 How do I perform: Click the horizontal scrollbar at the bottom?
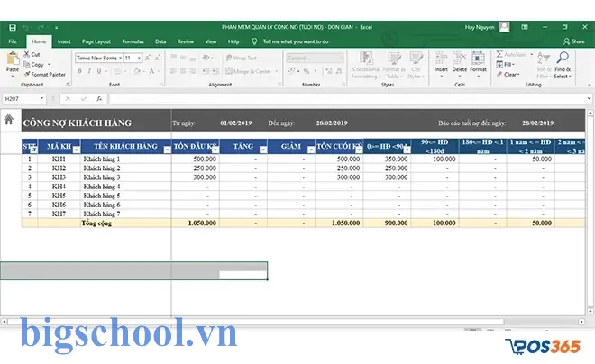(257, 322)
